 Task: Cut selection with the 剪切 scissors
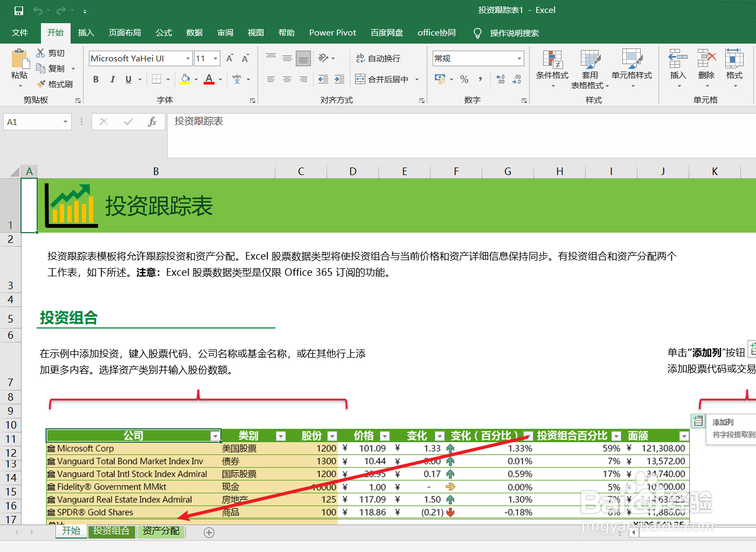[50, 53]
